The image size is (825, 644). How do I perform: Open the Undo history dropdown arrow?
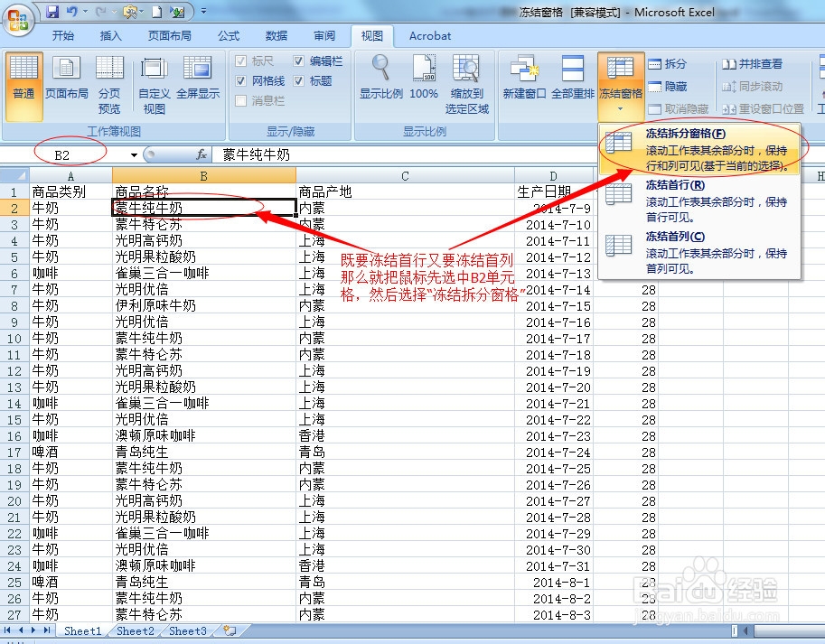[x=85, y=11]
